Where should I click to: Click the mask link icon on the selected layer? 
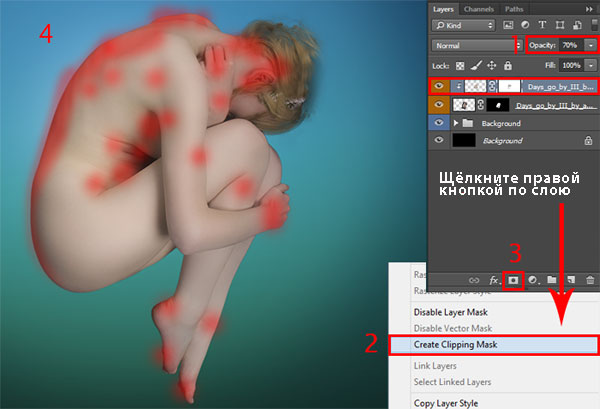[x=492, y=86]
